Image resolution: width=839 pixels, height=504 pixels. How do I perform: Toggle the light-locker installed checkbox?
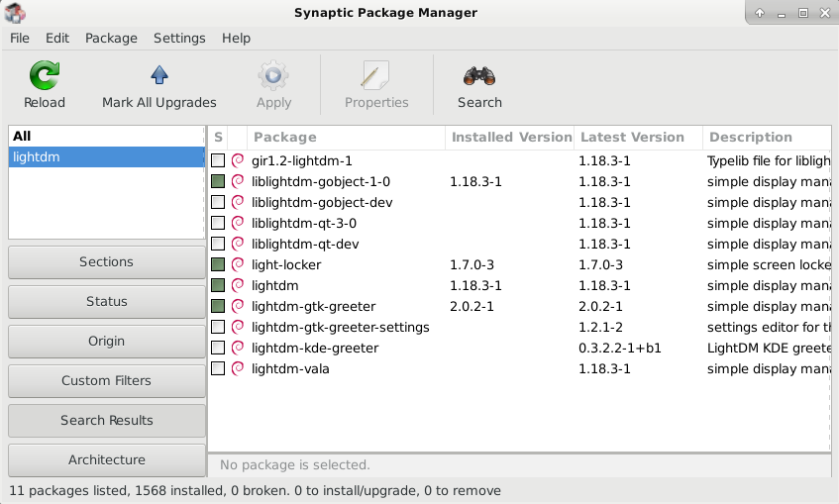(x=218, y=264)
